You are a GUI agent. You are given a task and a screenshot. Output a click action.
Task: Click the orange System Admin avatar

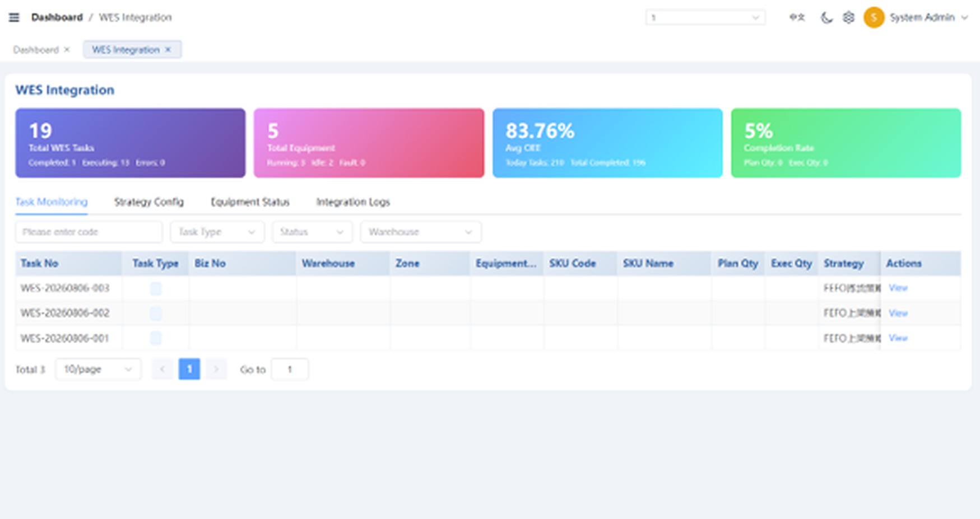tap(874, 17)
